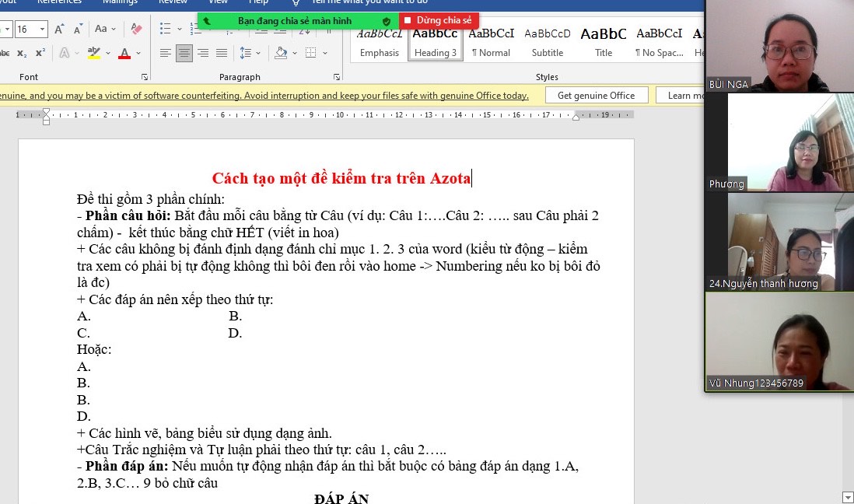The image size is (854, 504).
Task: Click the Shading paint bucket icon
Action: pyautogui.click(x=280, y=53)
